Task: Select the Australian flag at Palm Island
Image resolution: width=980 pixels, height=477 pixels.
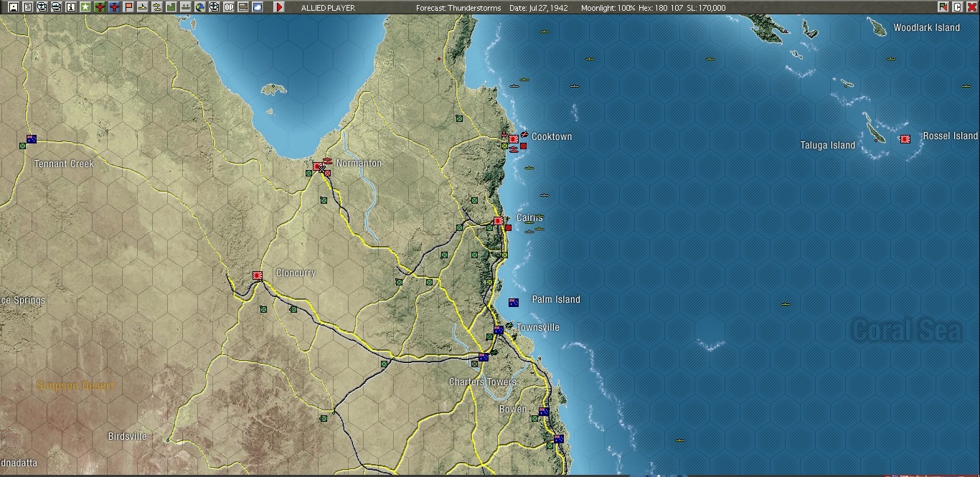Action: pos(514,303)
